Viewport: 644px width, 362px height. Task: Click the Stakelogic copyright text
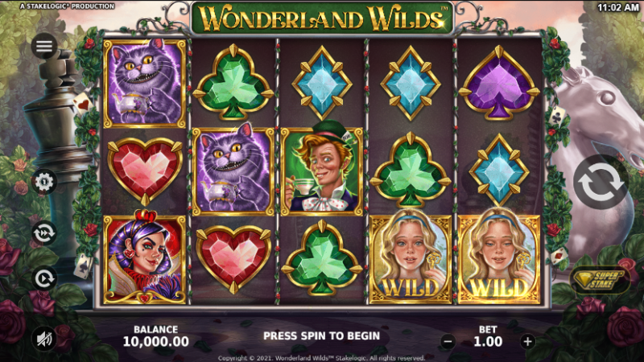pos(321,358)
